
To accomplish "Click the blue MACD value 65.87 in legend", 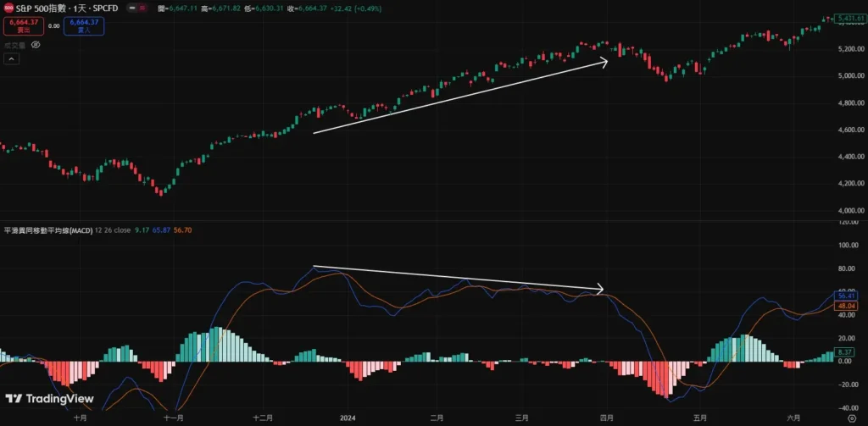I will point(160,230).
